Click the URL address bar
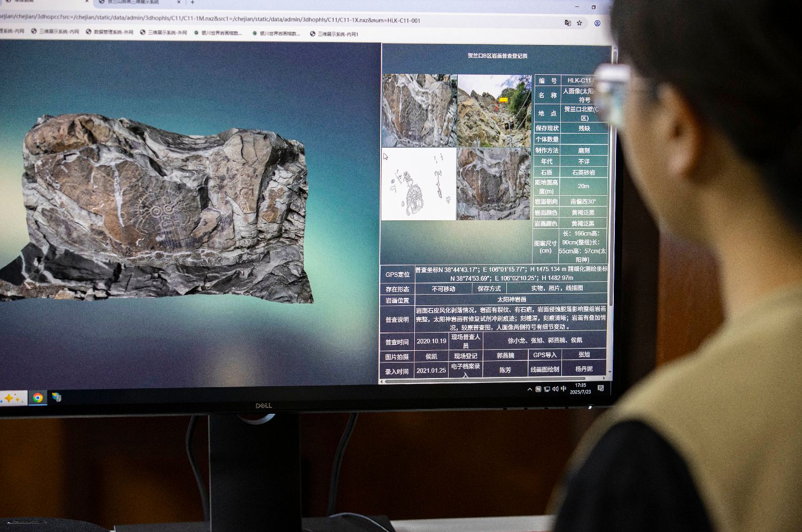The width and height of the screenshot is (802, 532). (x=267, y=20)
